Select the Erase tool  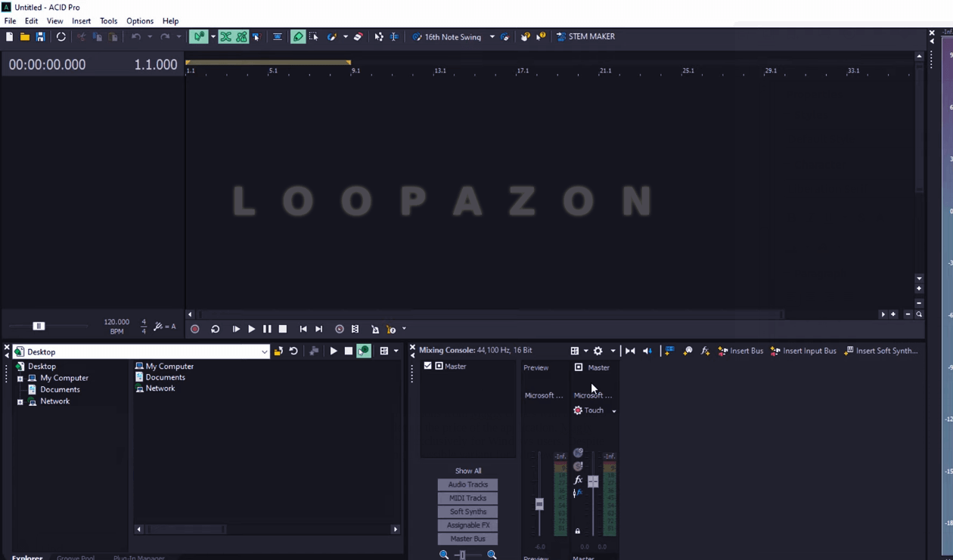click(x=359, y=36)
